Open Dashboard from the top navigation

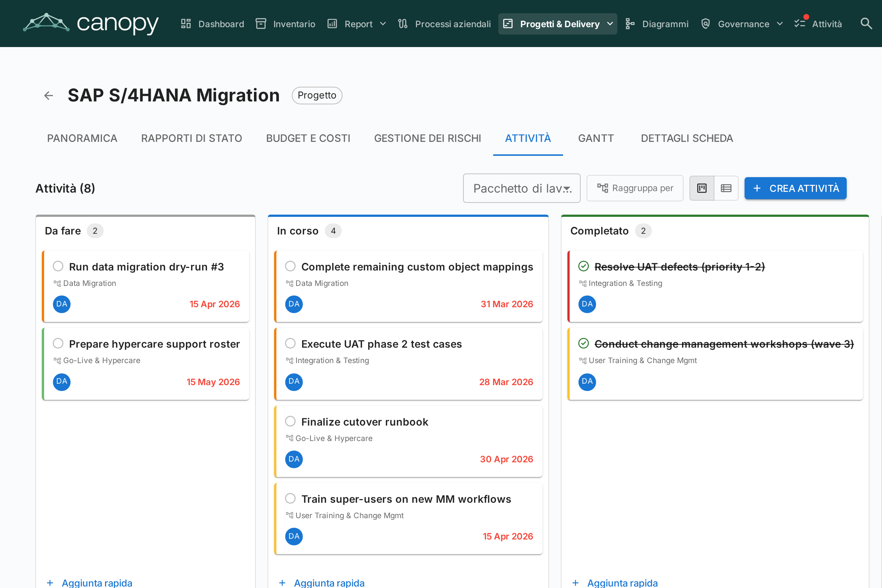click(x=212, y=24)
